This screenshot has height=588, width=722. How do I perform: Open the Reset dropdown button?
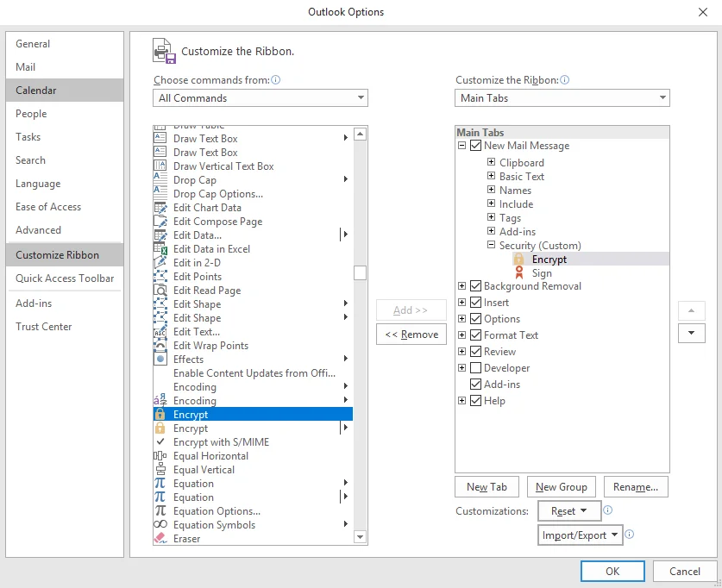569,510
